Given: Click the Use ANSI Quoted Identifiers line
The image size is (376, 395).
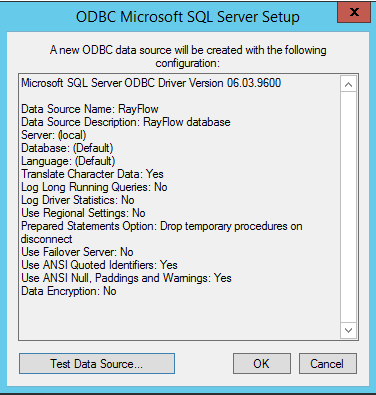Looking at the screenshot, I should tap(99, 265).
